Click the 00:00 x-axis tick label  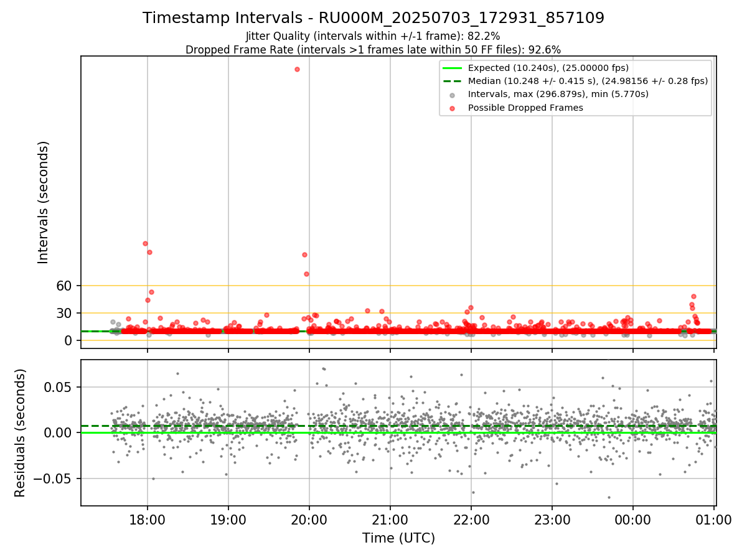tap(633, 520)
